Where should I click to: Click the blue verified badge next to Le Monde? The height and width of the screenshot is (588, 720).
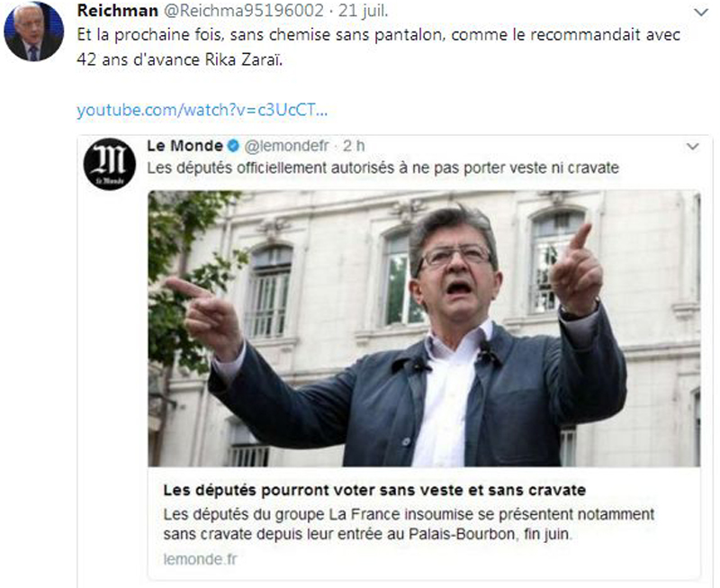pyautogui.click(x=234, y=146)
